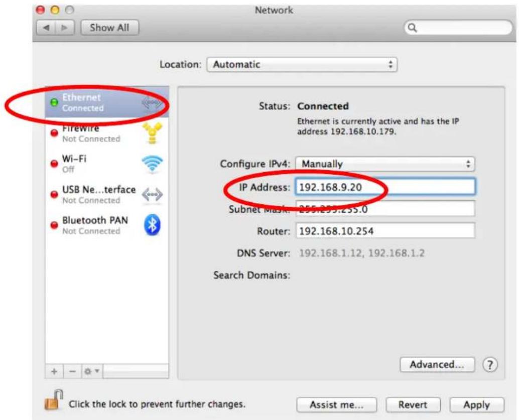Click the search magnifier icon
This screenshot has height=420, width=519.
[x=412, y=28]
